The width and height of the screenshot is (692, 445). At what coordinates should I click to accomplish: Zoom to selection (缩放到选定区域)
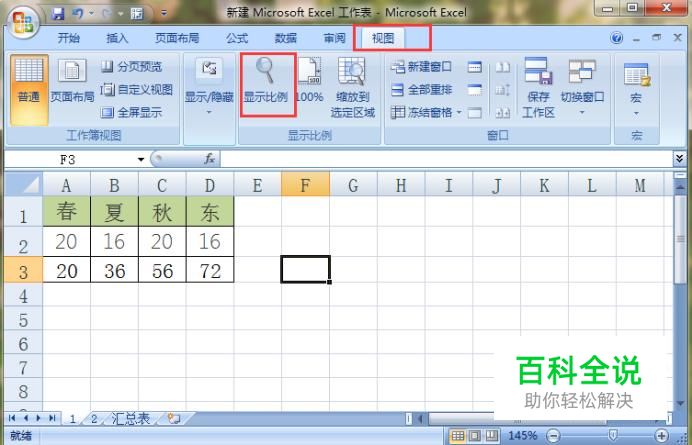pyautogui.click(x=353, y=88)
